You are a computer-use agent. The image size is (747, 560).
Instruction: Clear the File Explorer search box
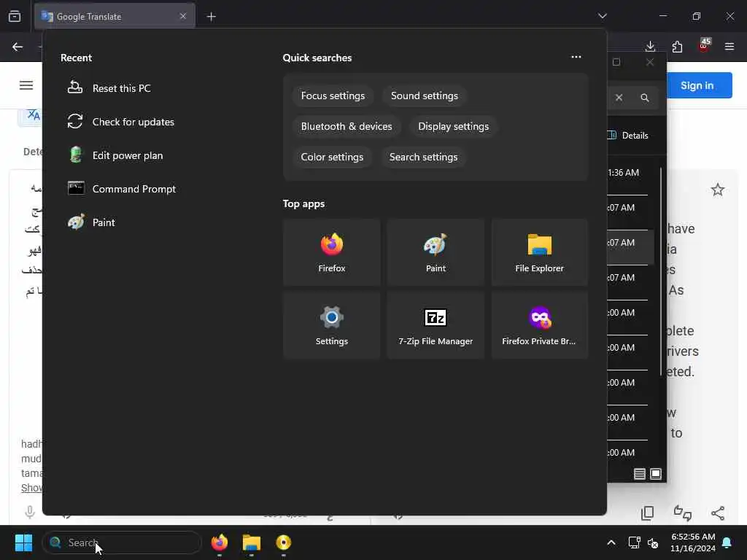[x=619, y=98]
